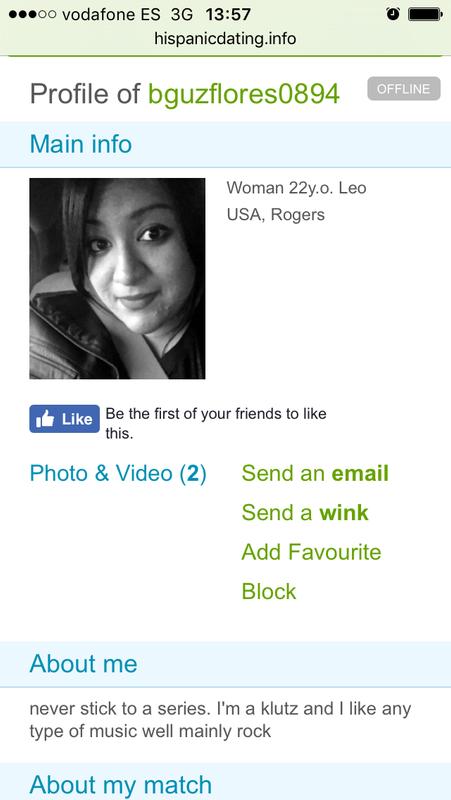The width and height of the screenshot is (451, 800).
Task: Click the Woman 22y.o. Leo info text
Action: tap(296, 188)
